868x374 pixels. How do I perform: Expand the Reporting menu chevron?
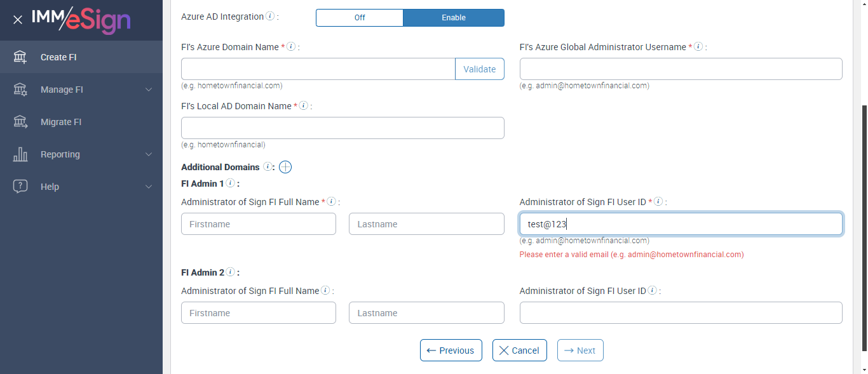click(149, 154)
